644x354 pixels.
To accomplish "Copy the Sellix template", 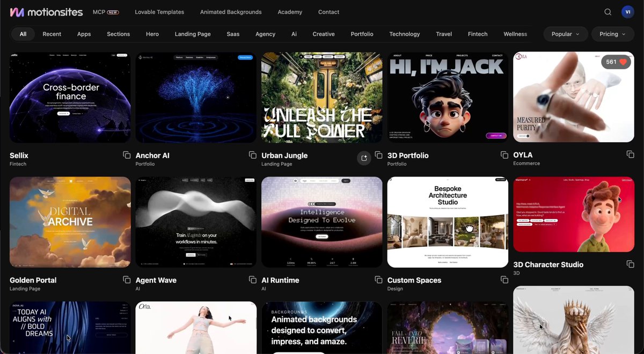I will click(x=127, y=155).
